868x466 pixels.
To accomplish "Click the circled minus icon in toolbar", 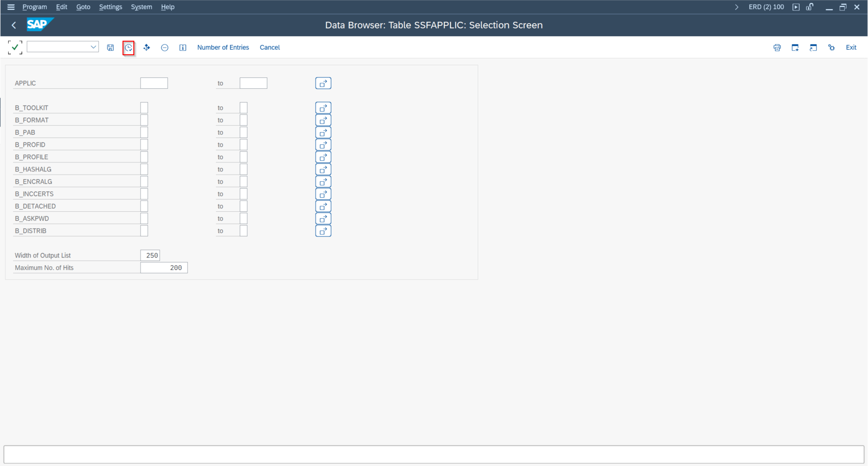I will pyautogui.click(x=165, y=48).
